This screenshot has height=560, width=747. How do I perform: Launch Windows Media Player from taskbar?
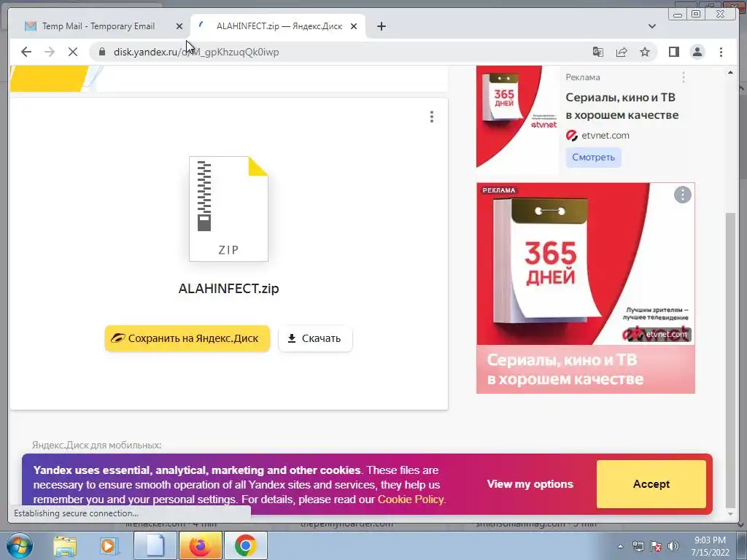(108, 545)
